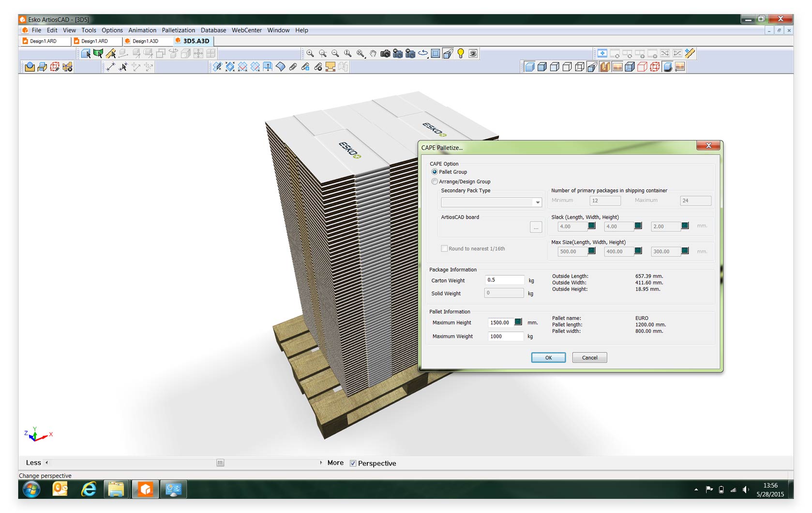Choose the Arrange/Design Group option
The image size is (812, 513).
435,181
